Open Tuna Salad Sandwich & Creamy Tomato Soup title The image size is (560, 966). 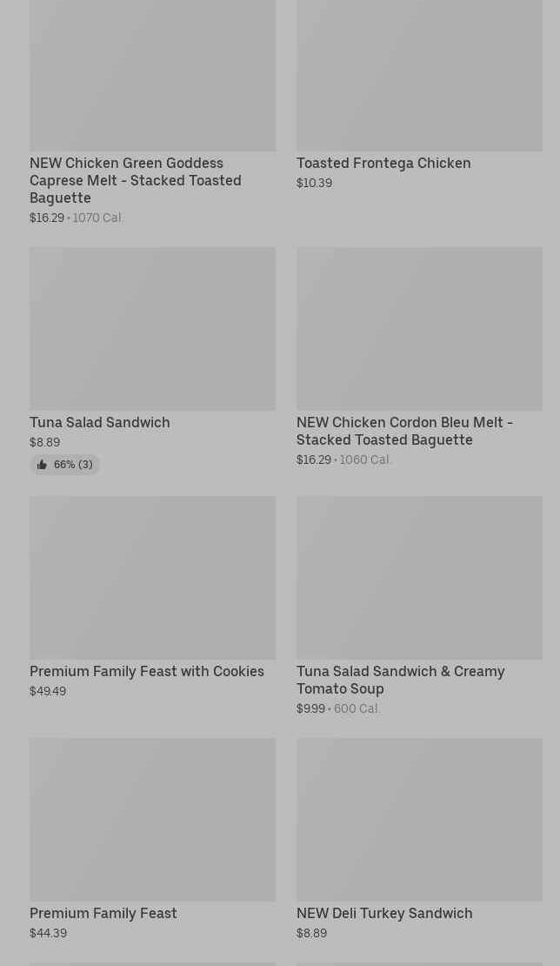[400, 680]
